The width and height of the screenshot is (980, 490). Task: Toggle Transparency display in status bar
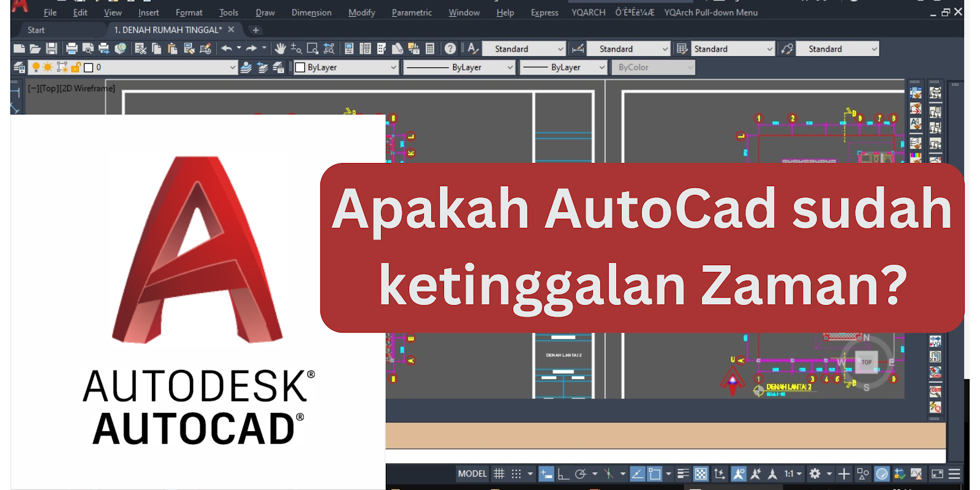point(701,473)
